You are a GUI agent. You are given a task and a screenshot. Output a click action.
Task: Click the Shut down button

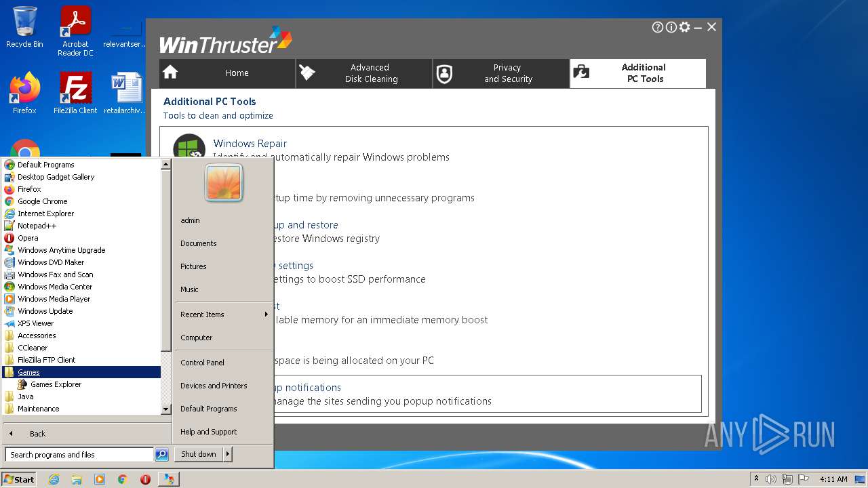pyautogui.click(x=199, y=454)
